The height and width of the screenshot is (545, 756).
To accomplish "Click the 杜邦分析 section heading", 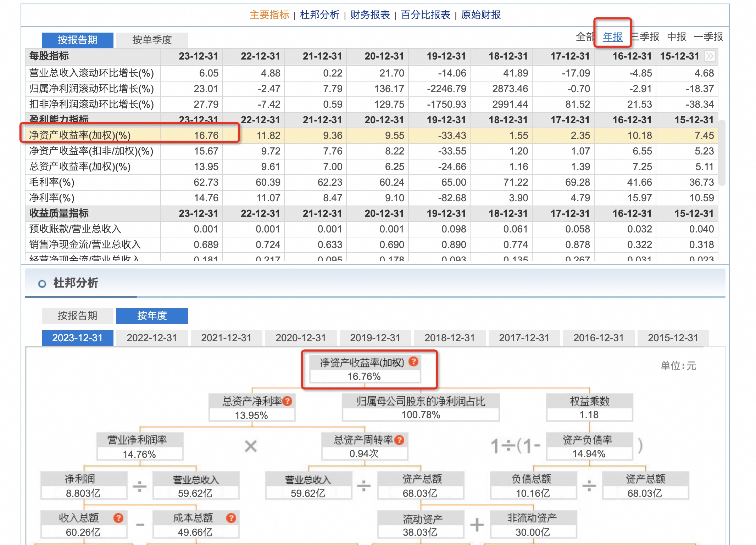I will pos(76,283).
